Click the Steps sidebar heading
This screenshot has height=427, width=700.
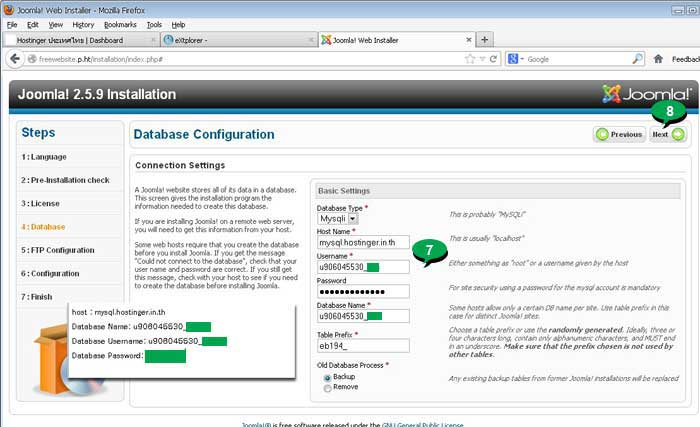click(38, 133)
